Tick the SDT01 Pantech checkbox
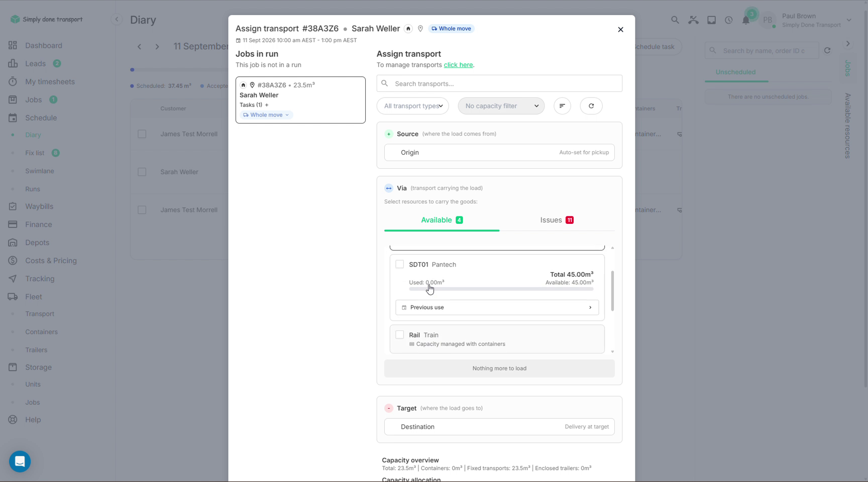This screenshot has width=868, height=482. click(x=400, y=264)
